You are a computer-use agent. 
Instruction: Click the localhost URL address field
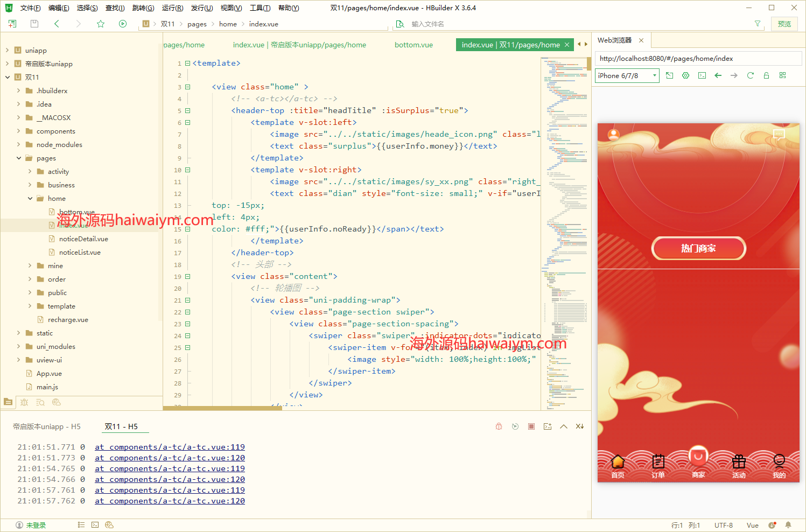click(697, 58)
